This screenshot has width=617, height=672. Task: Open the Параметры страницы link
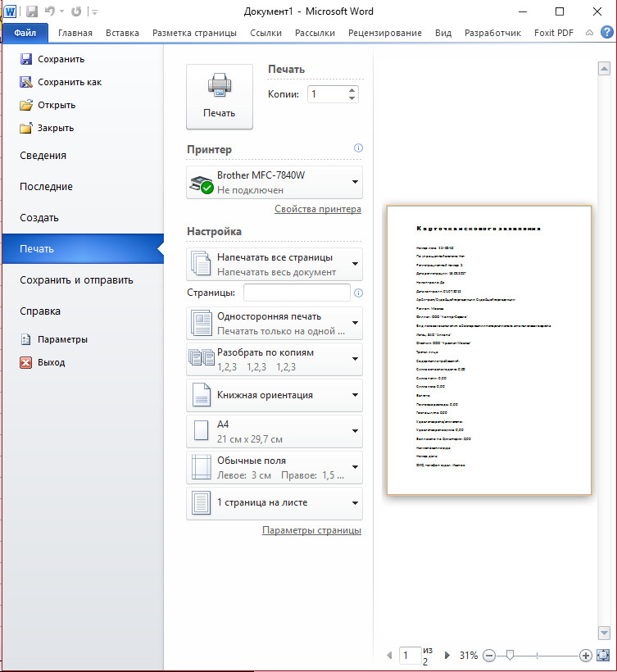pos(311,530)
